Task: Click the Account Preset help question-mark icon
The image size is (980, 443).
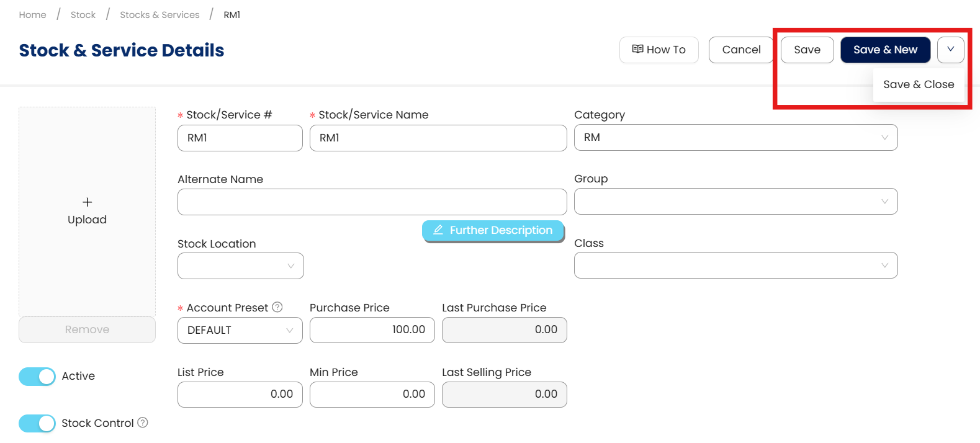Action: 277,307
